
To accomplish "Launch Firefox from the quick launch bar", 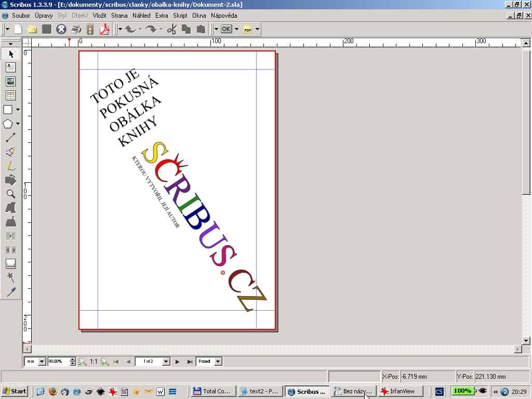I will (52, 392).
